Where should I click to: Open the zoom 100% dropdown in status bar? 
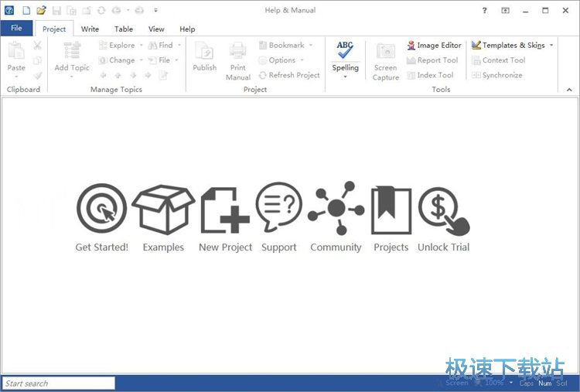click(511, 383)
